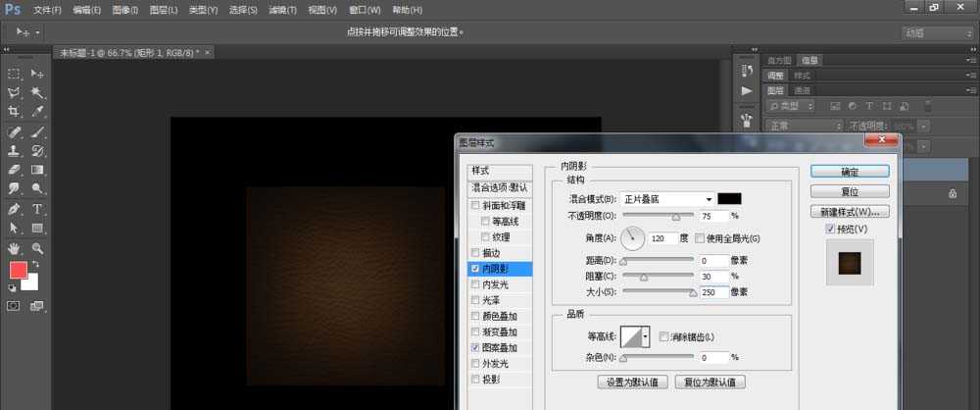Expand the 等高线 contour picker arrow
This screenshot has height=410, width=980.
[645, 336]
